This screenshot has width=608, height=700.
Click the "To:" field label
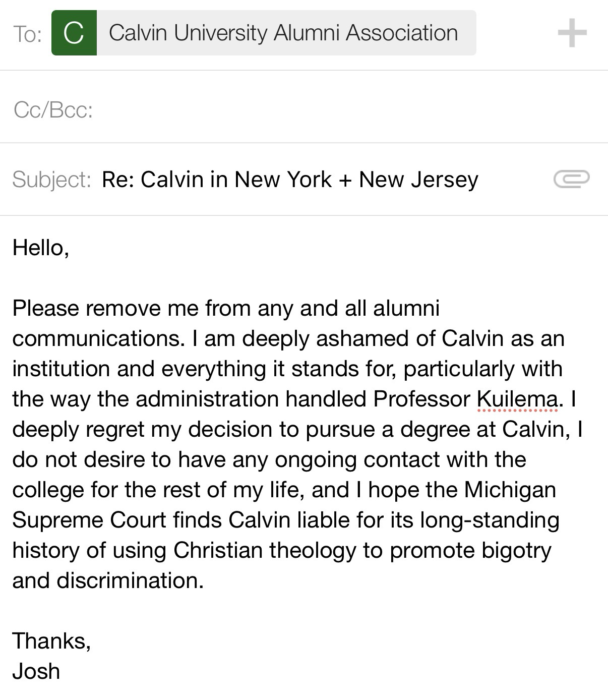27,34
